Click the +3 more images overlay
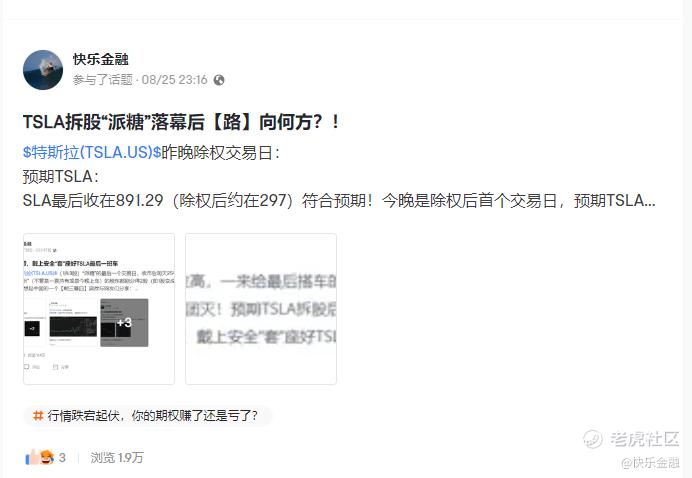 pos(124,323)
